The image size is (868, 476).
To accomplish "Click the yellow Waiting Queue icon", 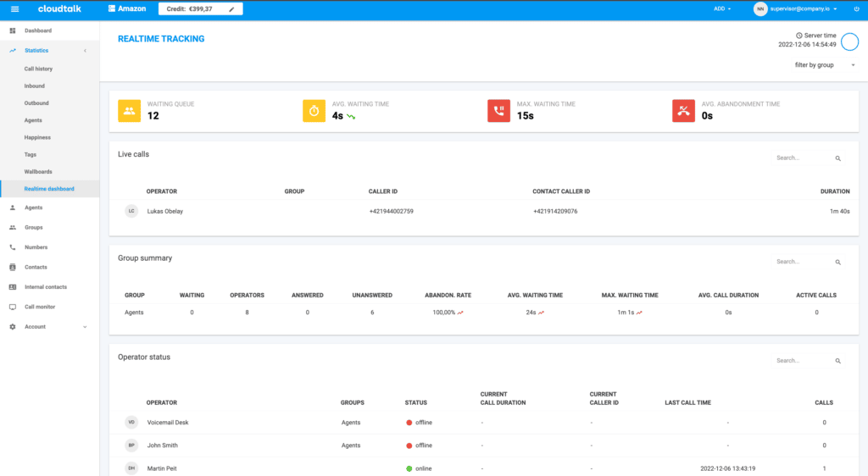I will pyautogui.click(x=130, y=111).
